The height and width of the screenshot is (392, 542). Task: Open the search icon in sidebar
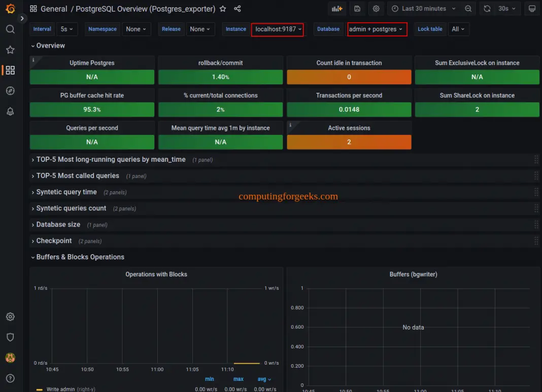click(10, 29)
